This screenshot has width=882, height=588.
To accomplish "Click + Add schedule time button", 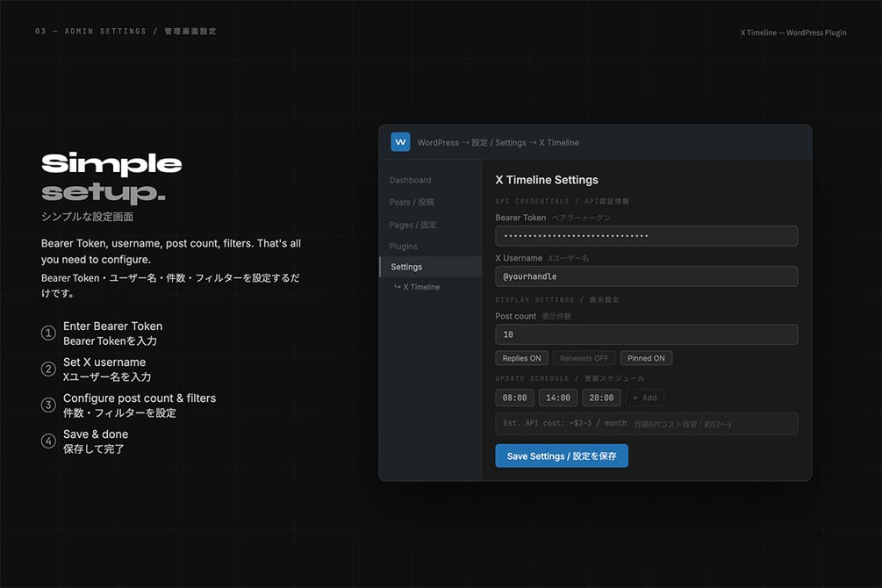I will point(645,398).
